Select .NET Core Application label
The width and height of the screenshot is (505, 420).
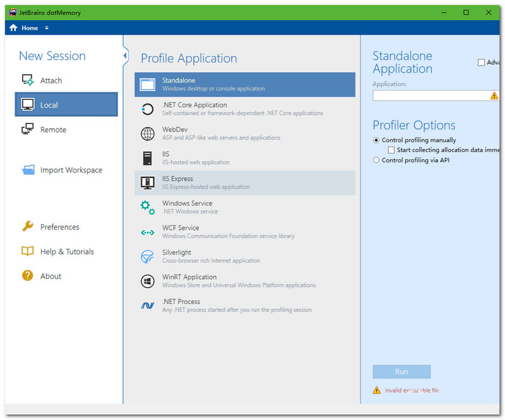194,105
